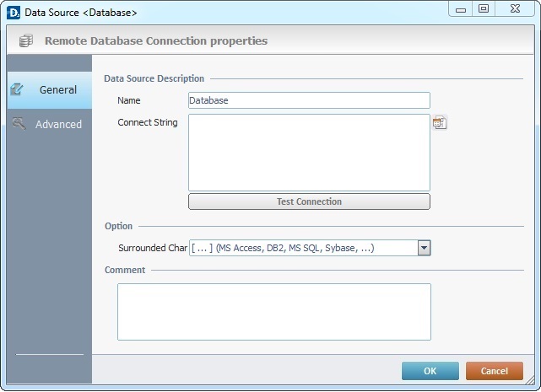
Task: Close the Data Source window
Action: 515,9
